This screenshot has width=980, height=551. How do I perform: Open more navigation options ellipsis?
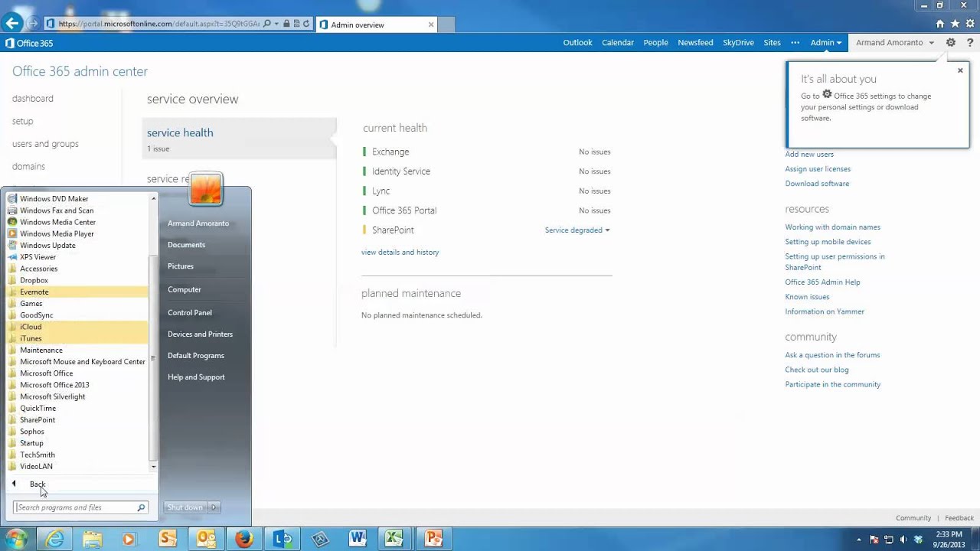pyautogui.click(x=795, y=43)
